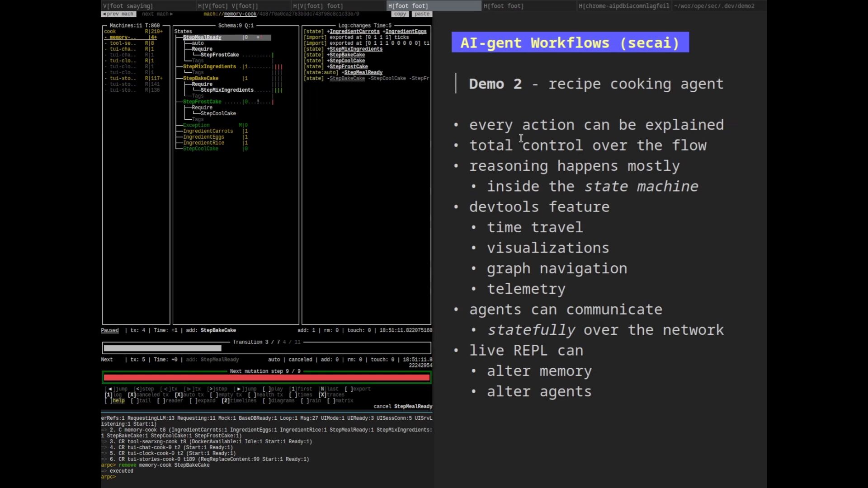Click the red Next mutation step bar
Viewport: 868px width, 488px height.
267,378
